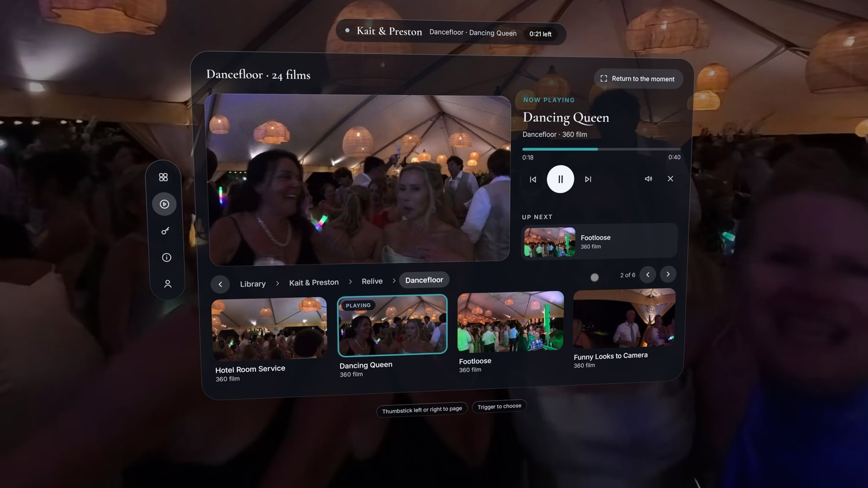Screen dimensions: 868x488
Task: Open Kait & Preston breadcrumb
Action: click(314, 283)
